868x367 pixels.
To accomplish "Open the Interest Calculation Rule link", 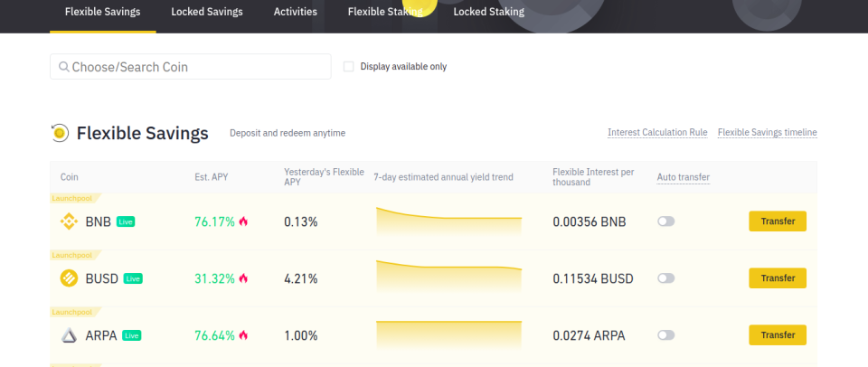I will click(x=657, y=133).
